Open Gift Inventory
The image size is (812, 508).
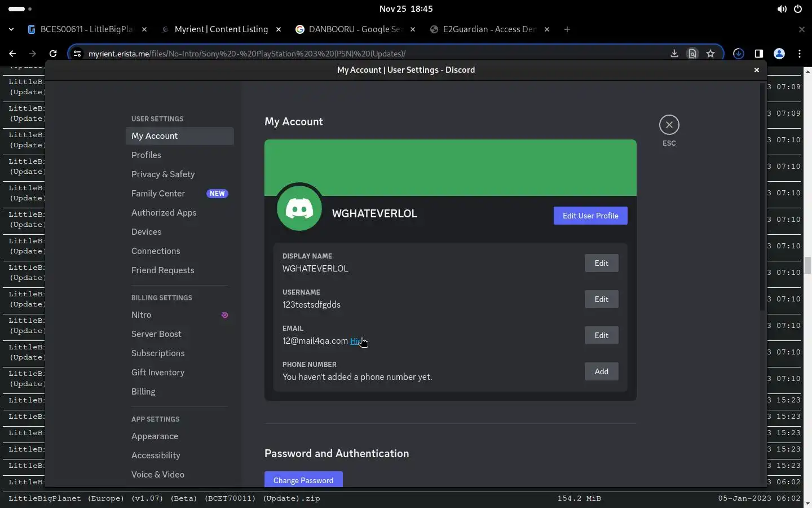pyautogui.click(x=179, y=373)
